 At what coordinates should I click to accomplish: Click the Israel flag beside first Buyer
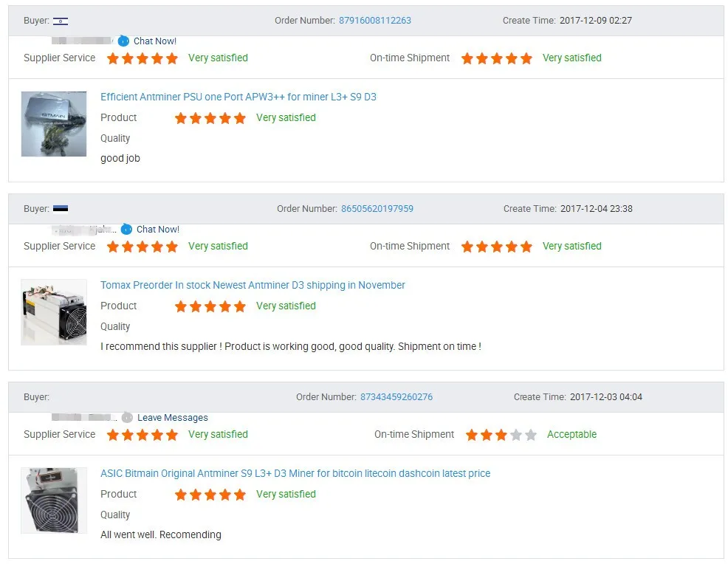pos(61,21)
